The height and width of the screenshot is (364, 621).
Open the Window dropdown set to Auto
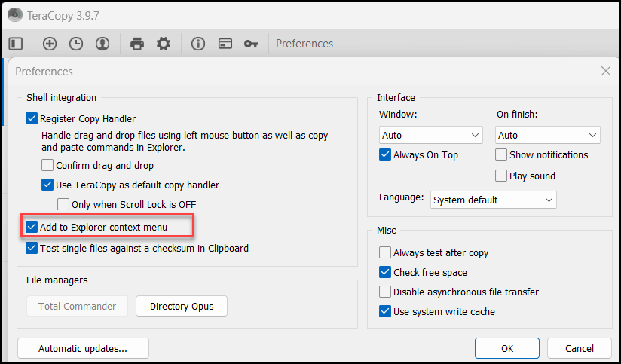tap(431, 135)
